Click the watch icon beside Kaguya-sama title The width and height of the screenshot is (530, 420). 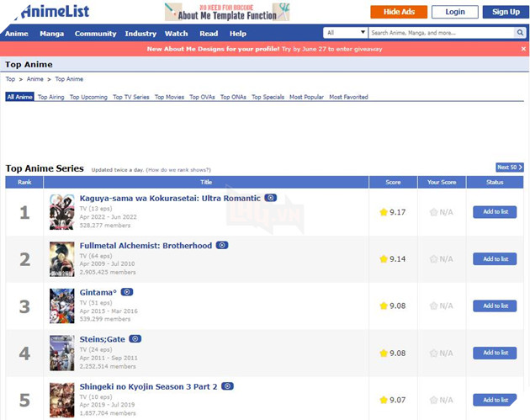click(270, 198)
